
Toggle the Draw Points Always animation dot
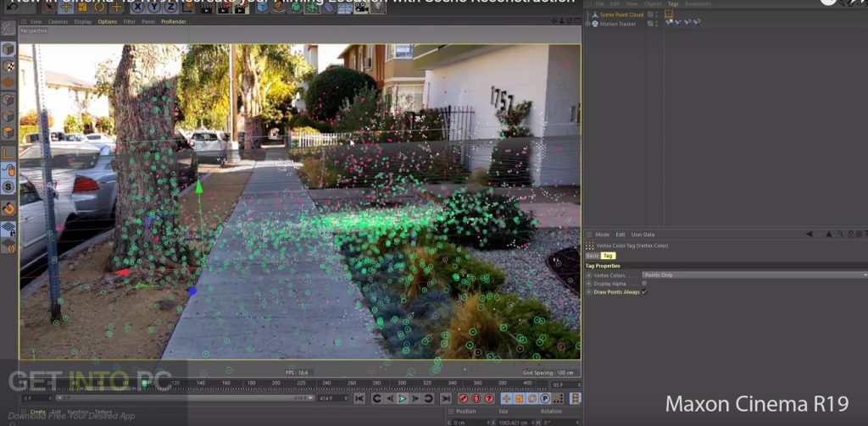589,292
